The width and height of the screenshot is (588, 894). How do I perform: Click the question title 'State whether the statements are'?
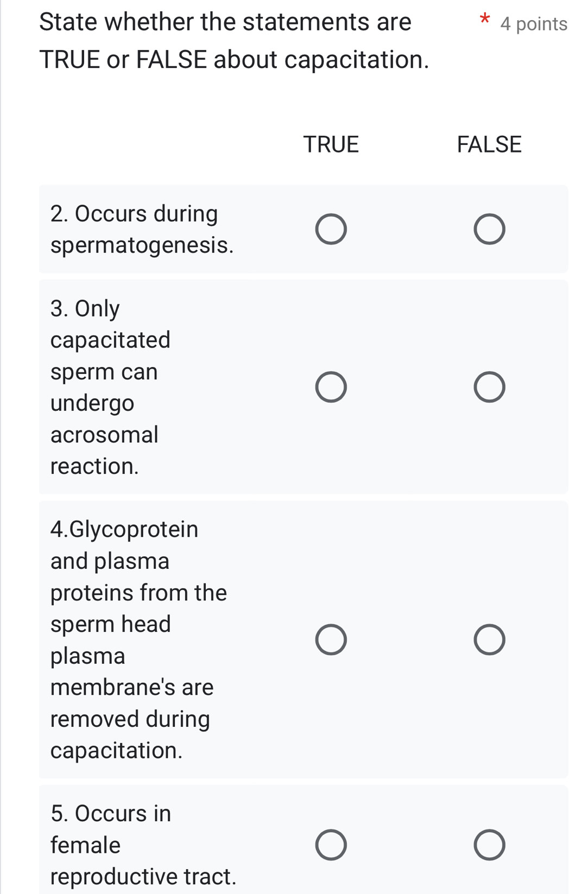pos(225,22)
